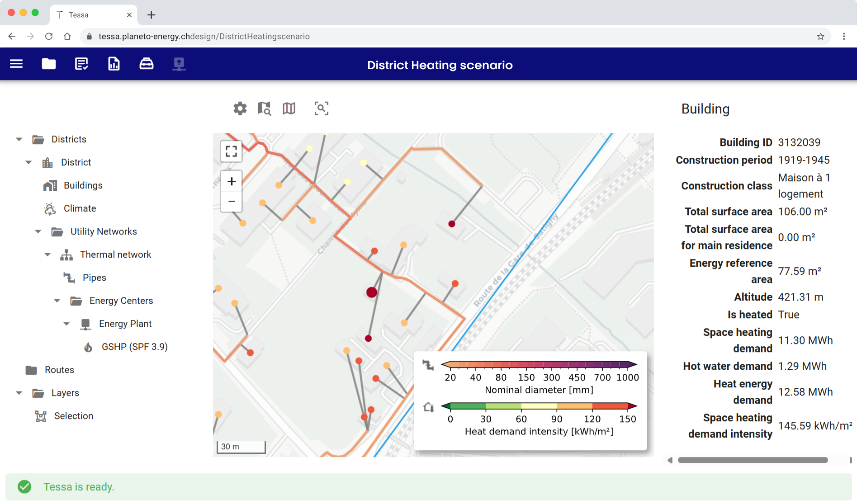Collapse the Districts folder arrow
857x504 pixels.
(x=19, y=139)
